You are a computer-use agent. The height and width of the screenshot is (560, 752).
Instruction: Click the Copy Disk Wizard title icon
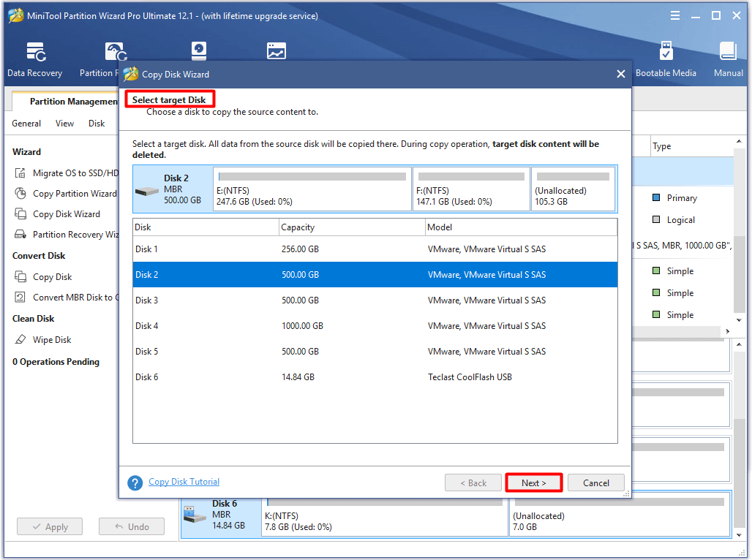(x=130, y=74)
